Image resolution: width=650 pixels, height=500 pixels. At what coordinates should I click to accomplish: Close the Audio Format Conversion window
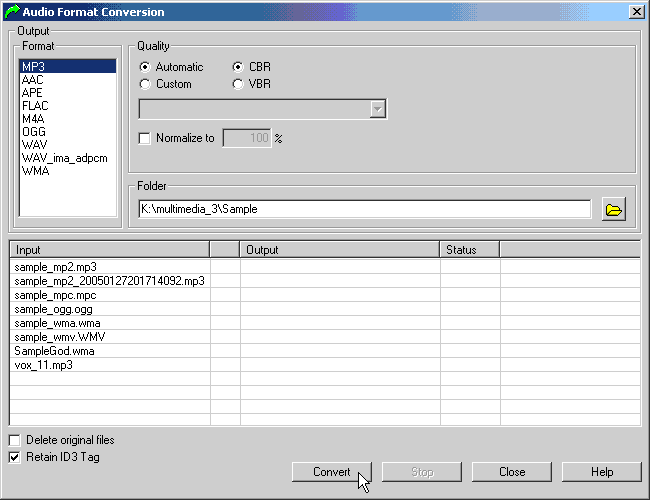636,12
